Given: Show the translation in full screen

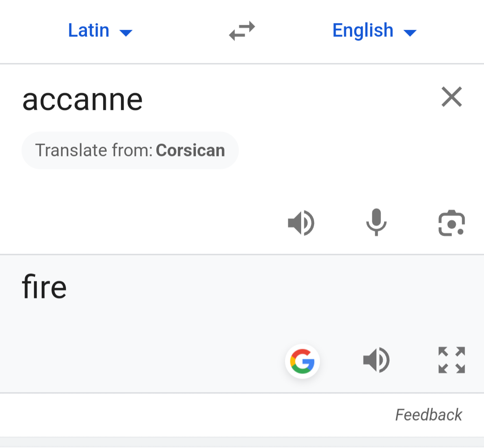Looking at the screenshot, I should tap(451, 360).
